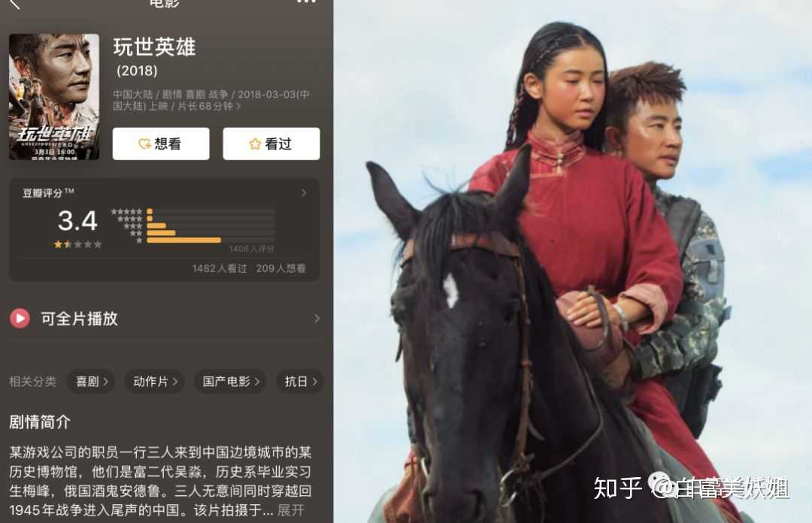Viewport: 812px width, 523px height.
Task: Expand the 豆瓣评分 rating details chevron
Action: tap(304, 192)
